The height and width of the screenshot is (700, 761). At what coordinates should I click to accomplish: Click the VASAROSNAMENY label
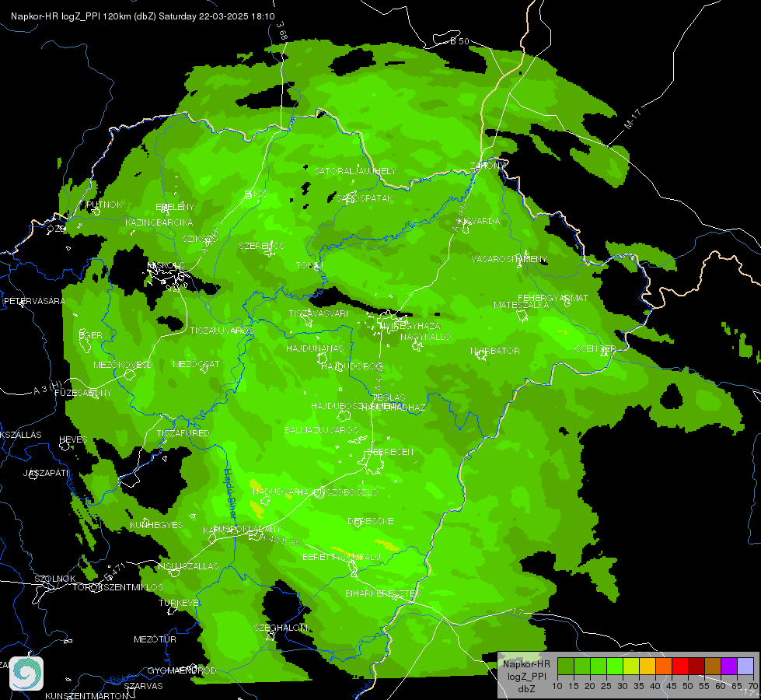click(x=509, y=259)
